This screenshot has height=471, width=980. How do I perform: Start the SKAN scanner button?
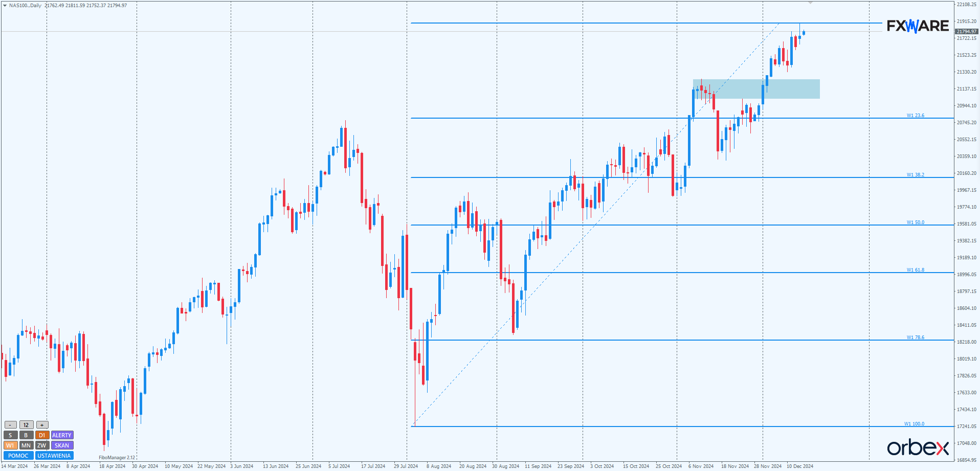pos(62,445)
